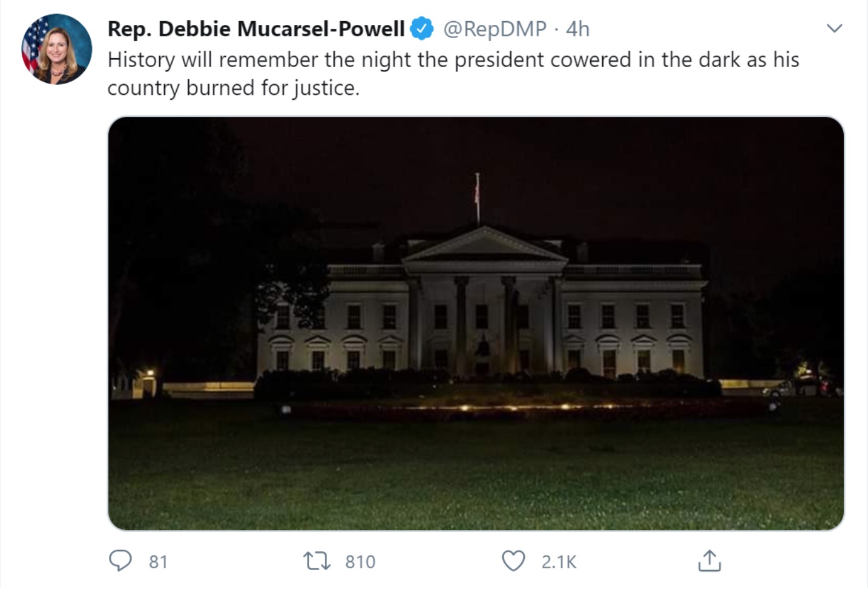The image size is (868, 598).
Task: Visit the @RepDMP handle link
Action: [495, 28]
